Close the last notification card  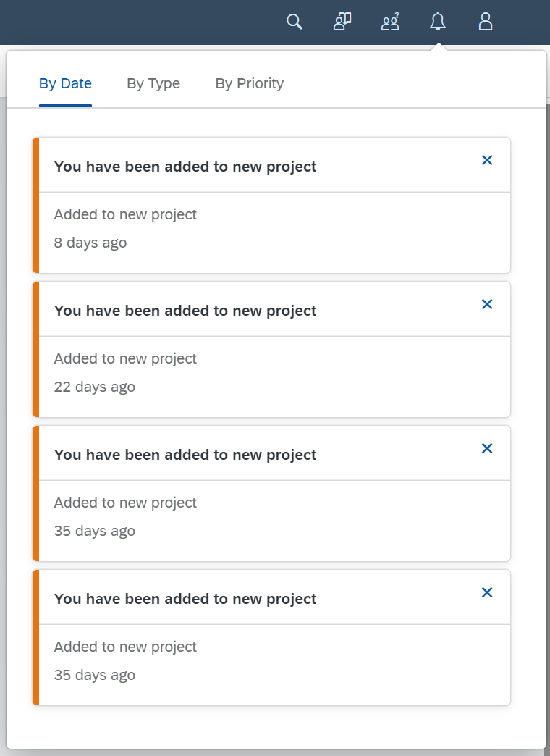tap(487, 592)
